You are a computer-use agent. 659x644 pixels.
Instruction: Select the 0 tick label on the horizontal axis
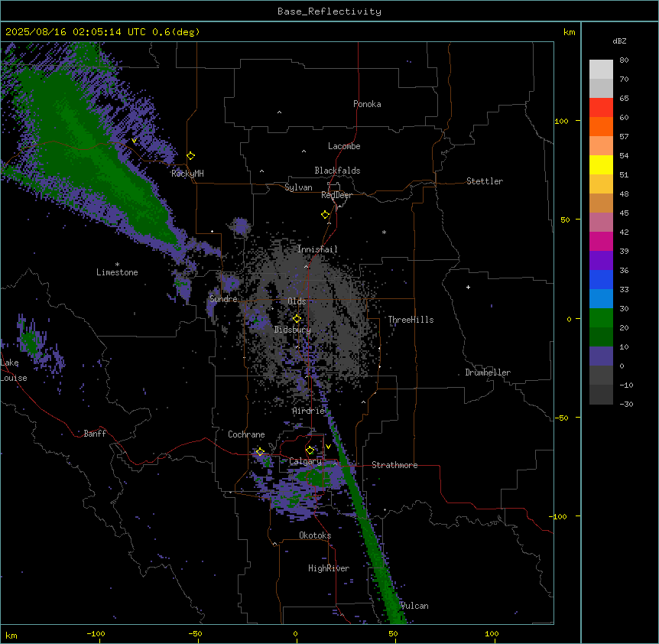tap(295, 633)
